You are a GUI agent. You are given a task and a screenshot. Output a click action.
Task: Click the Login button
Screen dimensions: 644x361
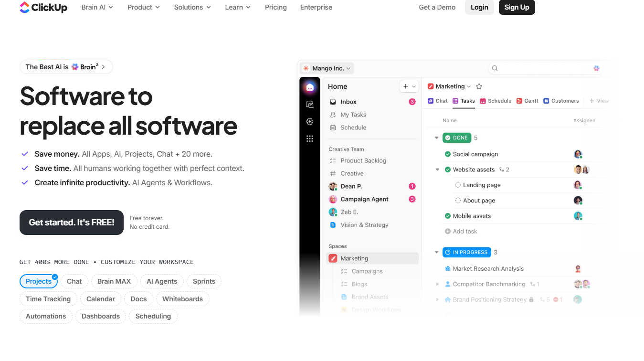(479, 7)
